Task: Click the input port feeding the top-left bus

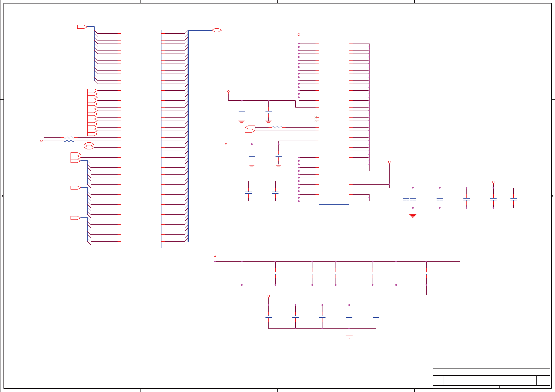Action: (82, 27)
